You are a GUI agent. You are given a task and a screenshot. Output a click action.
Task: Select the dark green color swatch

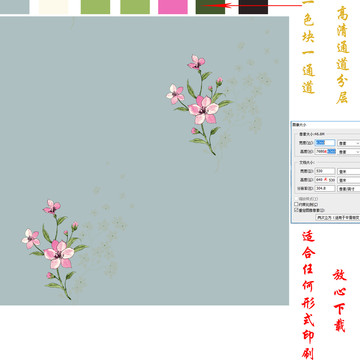click(x=210, y=7)
